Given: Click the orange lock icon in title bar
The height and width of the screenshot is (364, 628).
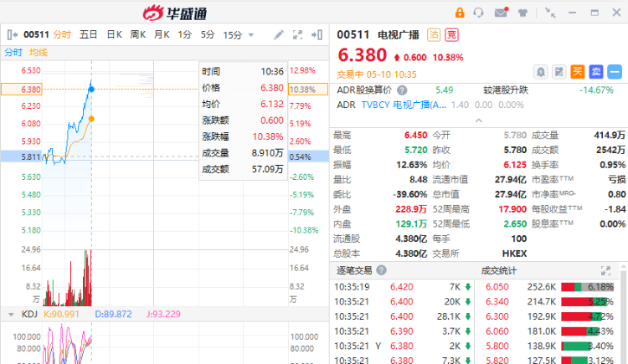Looking at the screenshot, I should coord(459,13).
